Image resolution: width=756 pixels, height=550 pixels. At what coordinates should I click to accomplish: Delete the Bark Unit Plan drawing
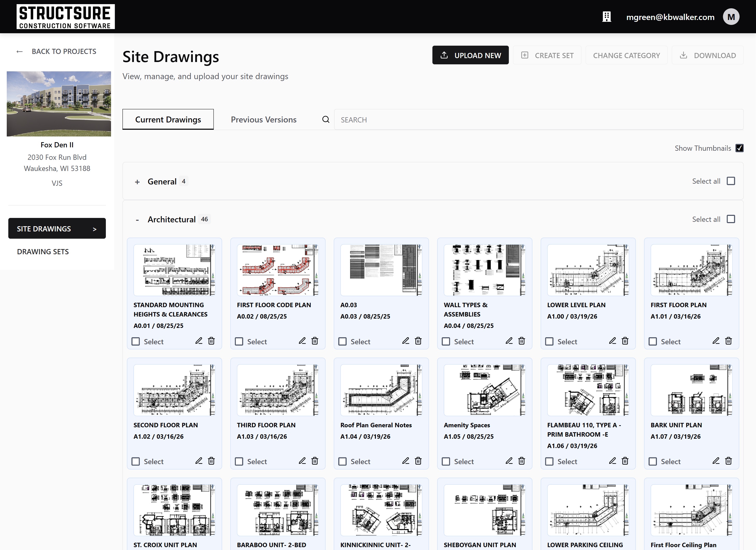tap(728, 461)
